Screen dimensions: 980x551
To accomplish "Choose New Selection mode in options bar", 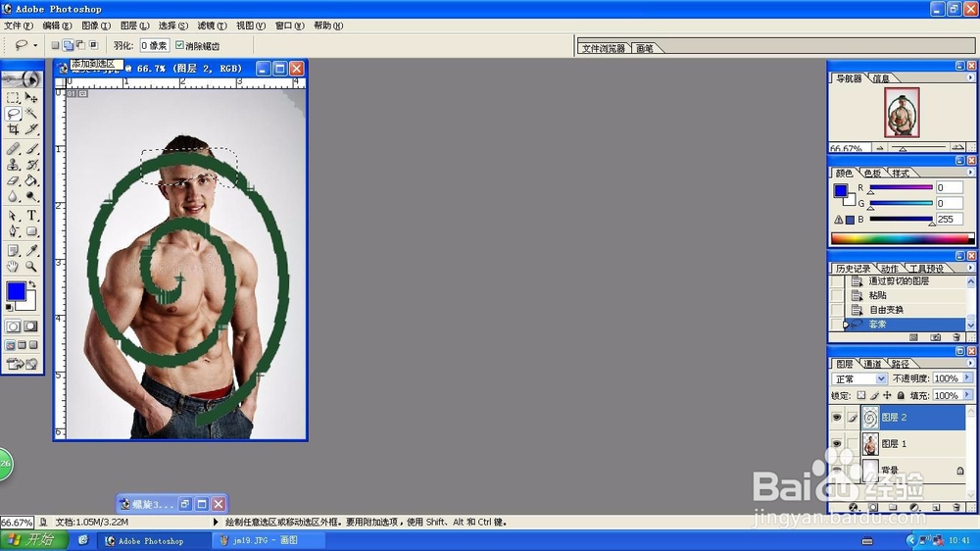I will (x=55, y=45).
